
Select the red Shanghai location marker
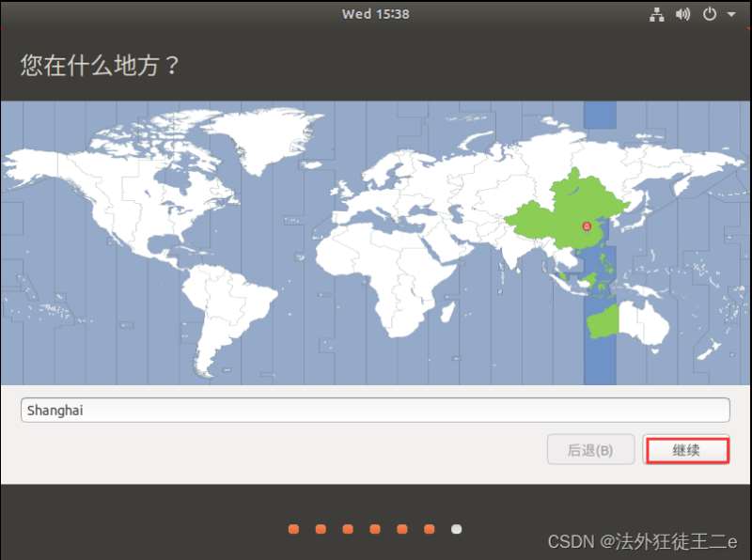[x=587, y=226]
